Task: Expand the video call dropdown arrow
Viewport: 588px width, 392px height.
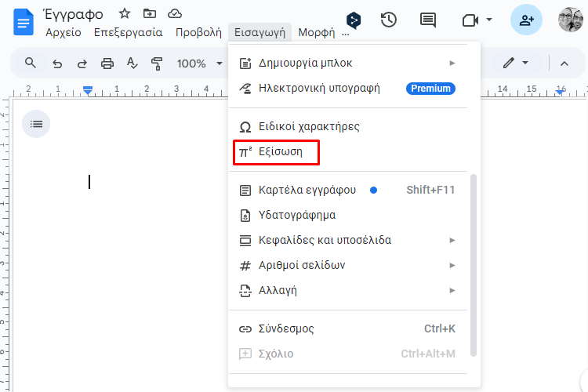Action: [489, 20]
